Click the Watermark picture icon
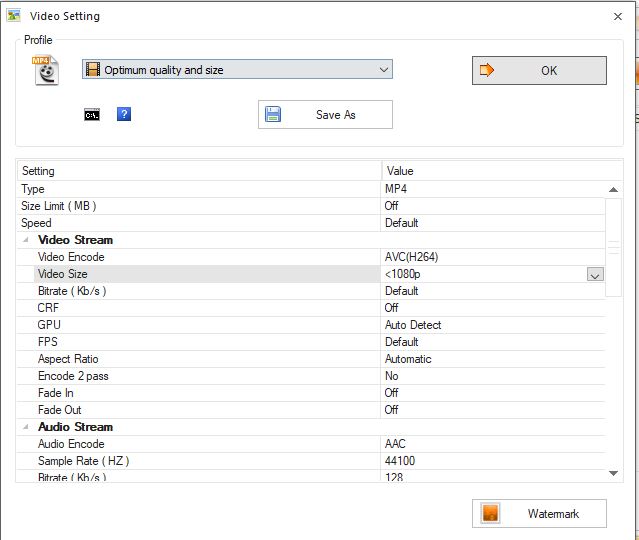Screen dimensions: 639x540 [490, 513]
